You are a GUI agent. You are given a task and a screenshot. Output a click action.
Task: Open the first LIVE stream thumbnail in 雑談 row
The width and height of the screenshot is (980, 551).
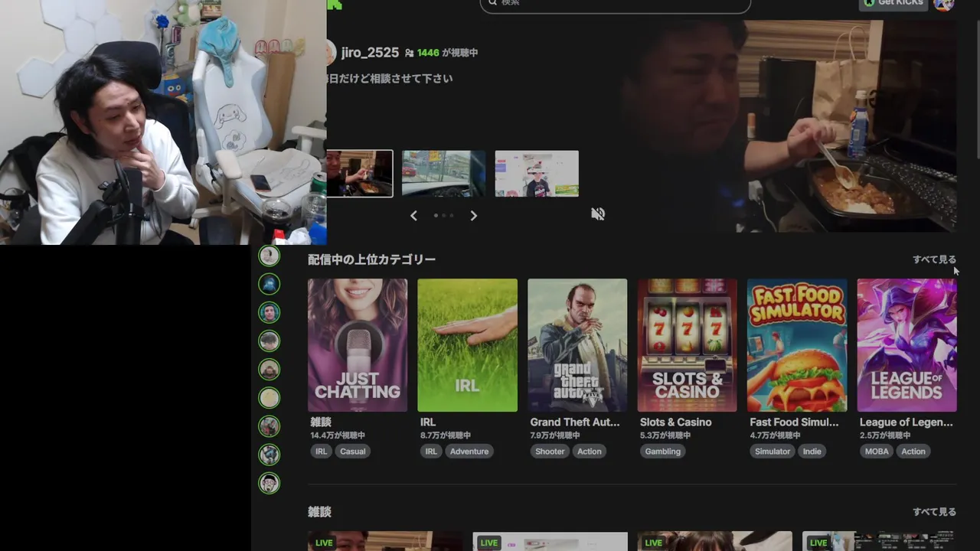tap(385, 541)
